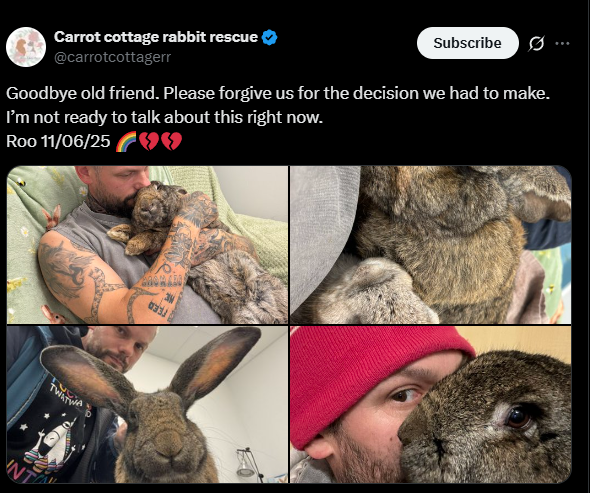The height and width of the screenshot is (493, 590).
Task: Open photo of man in red beanie
Action: coord(430,404)
